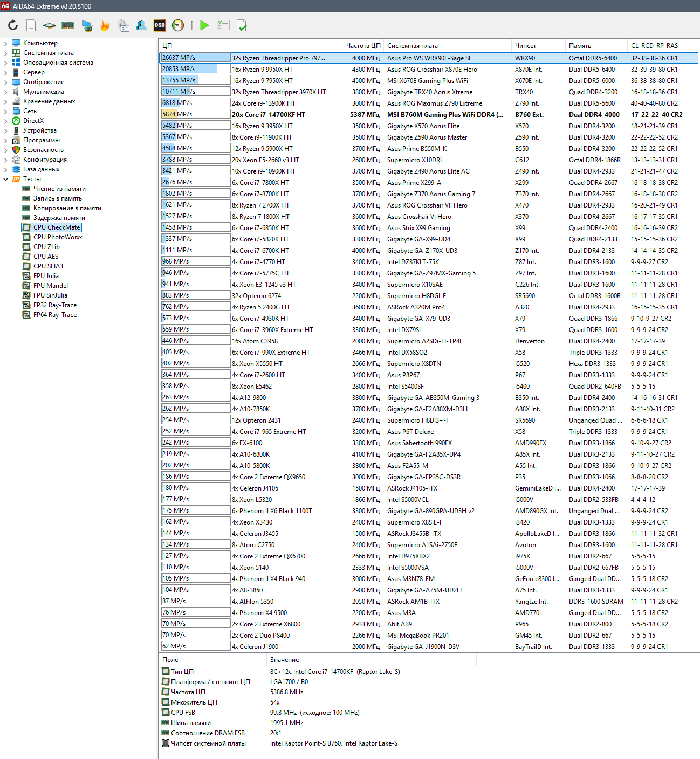Image resolution: width=700 pixels, height=759 pixels.
Task: Sort by the Память column header
Action: point(596,46)
